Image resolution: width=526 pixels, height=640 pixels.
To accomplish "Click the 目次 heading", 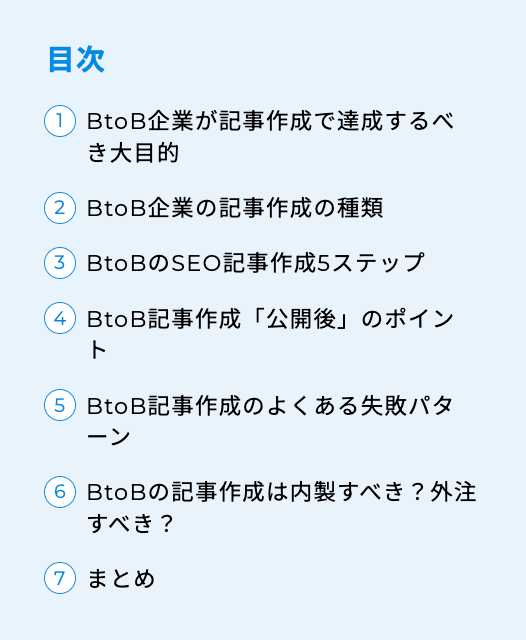I will [76, 60].
